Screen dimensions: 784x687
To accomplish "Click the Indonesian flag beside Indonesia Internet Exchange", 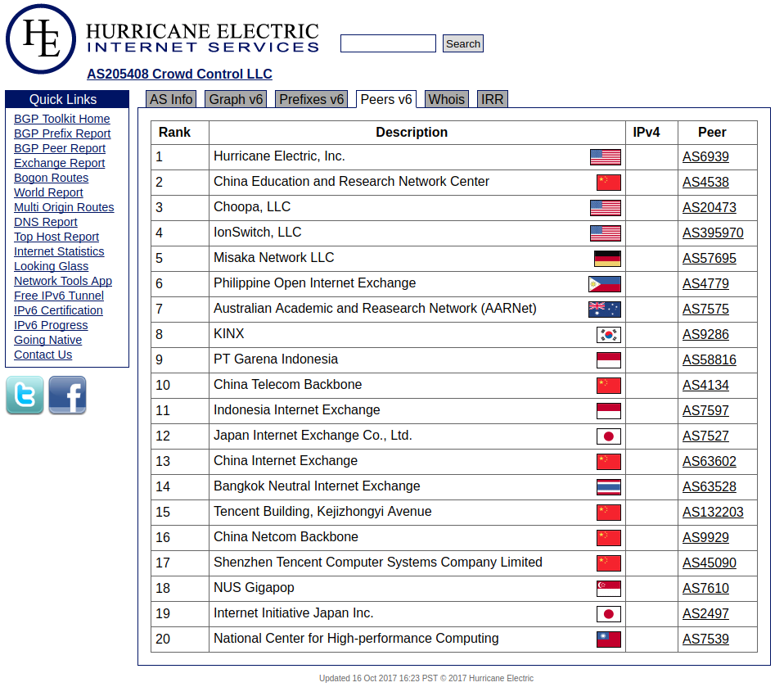I will point(609,411).
